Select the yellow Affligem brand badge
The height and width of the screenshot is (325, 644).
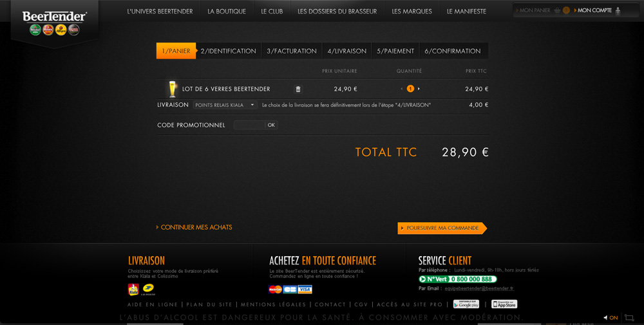[x=61, y=30]
